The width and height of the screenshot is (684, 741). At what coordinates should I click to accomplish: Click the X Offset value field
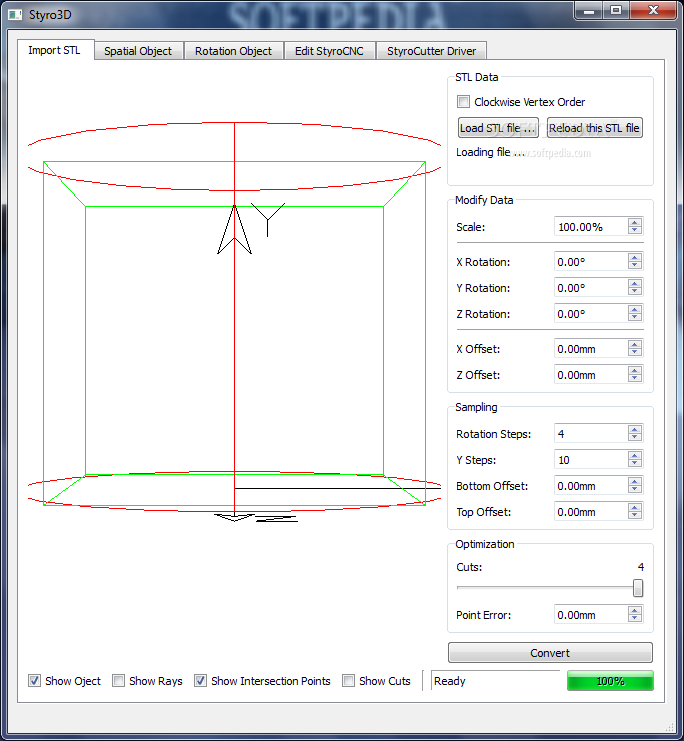[591, 349]
